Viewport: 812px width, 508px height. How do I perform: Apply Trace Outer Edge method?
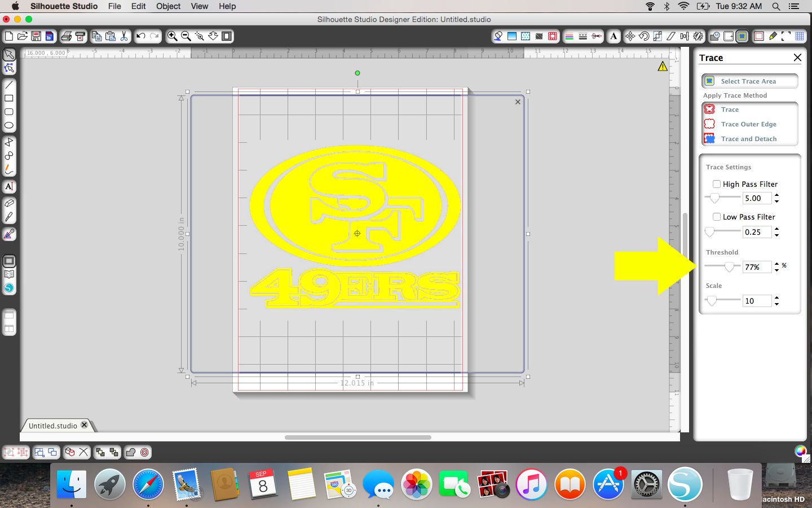point(750,124)
